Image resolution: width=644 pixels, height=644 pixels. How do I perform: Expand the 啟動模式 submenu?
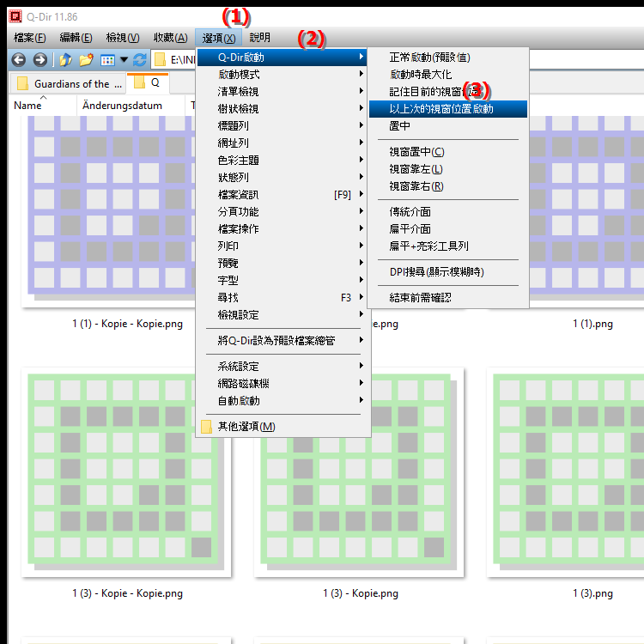coord(283,75)
